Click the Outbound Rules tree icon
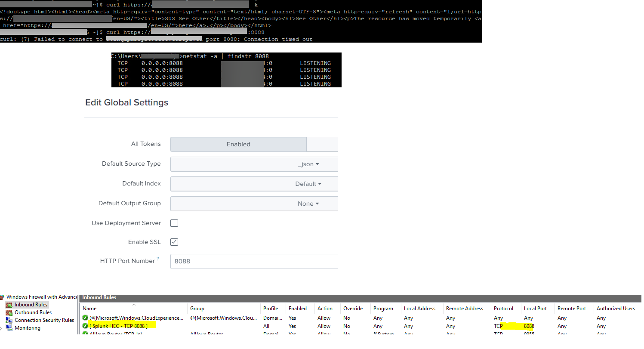This screenshot has height=349, width=644. pos(9,312)
